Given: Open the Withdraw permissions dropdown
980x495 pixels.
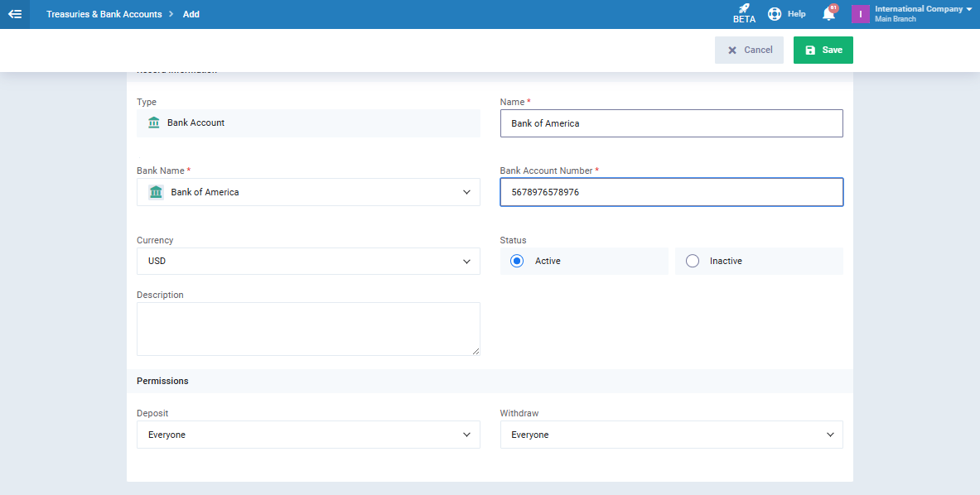Looking at the screenshot, I should pyautogui.click(x=671, y=435).
